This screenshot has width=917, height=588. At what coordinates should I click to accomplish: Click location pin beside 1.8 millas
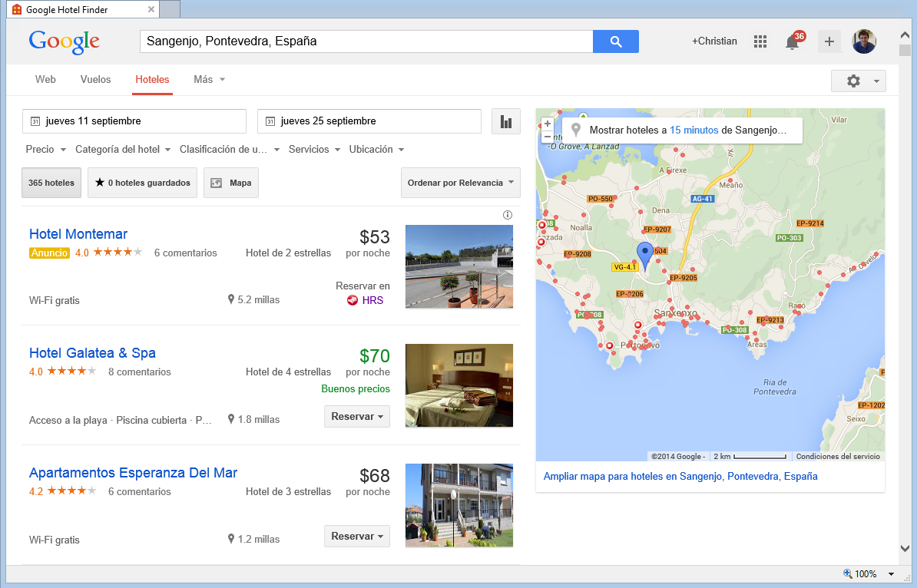coord(231,419)
